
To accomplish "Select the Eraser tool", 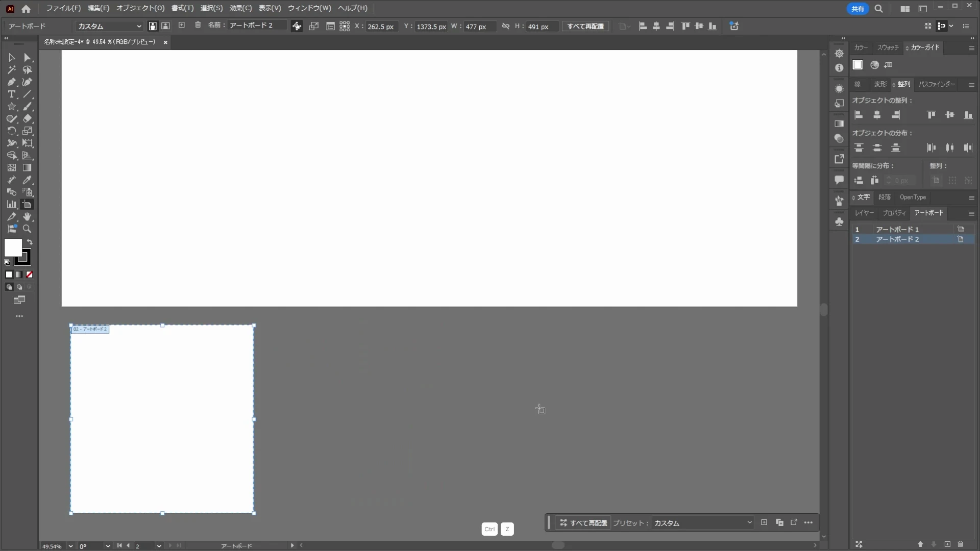I will pos(28,119).
